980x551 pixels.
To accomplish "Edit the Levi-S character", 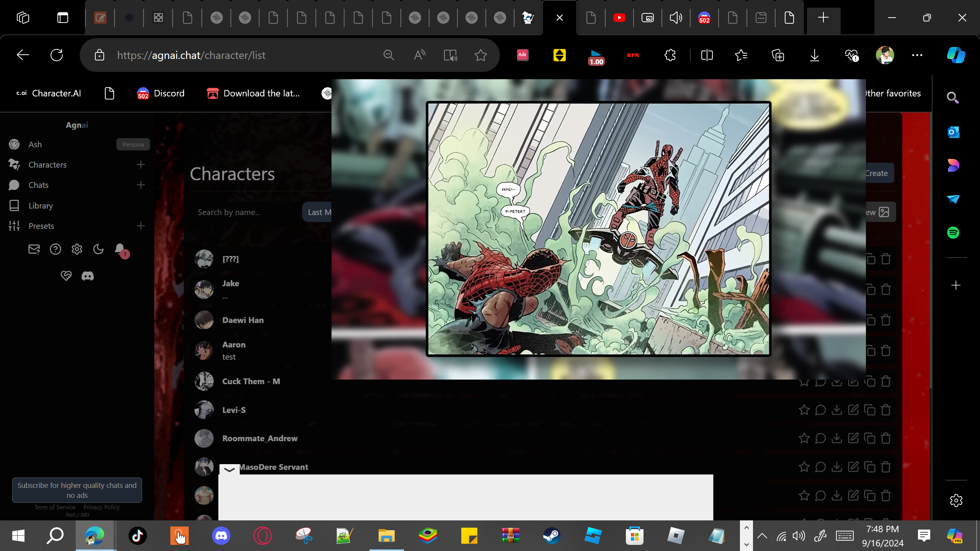I will (x=853, y=410).
